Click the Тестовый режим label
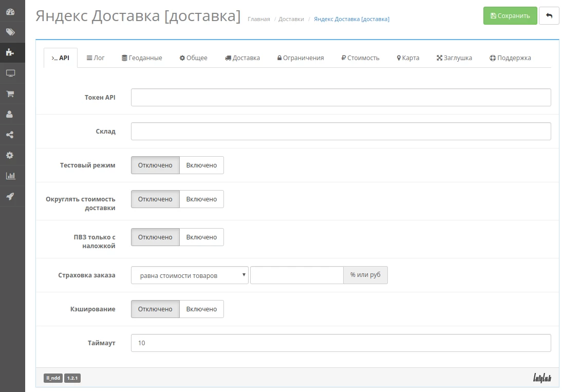 click(x=87, y=165)
